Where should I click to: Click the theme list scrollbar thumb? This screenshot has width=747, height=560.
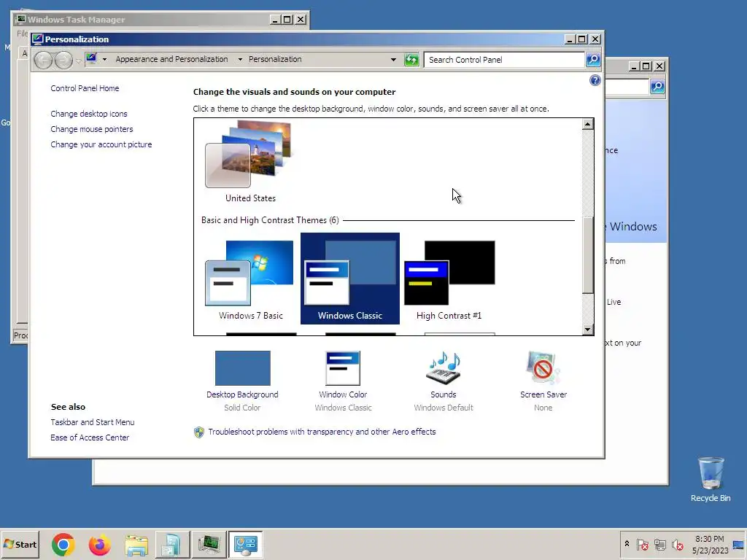tap(588, 255)
